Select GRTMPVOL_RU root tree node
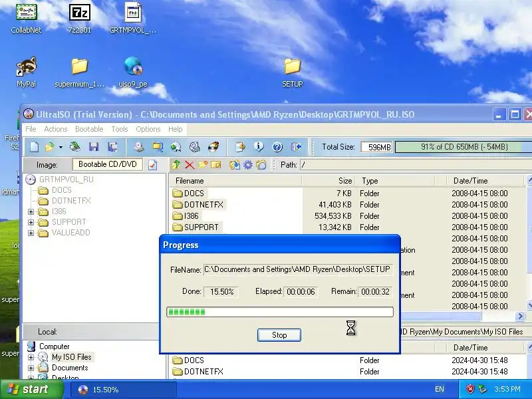This screenshot has height=399, width=532. point(66,180)
